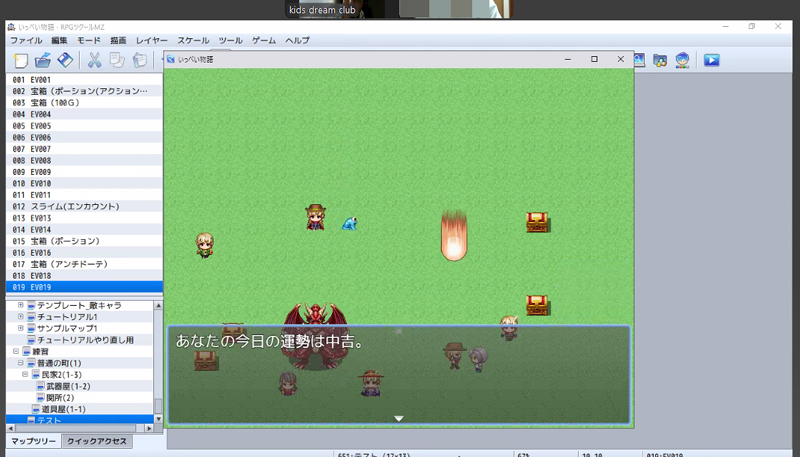Image resolution: width=800 pixels, height=457 pixels.
Task: Select the highlighted event 019 EV019
Action: [x=84, y=287]
